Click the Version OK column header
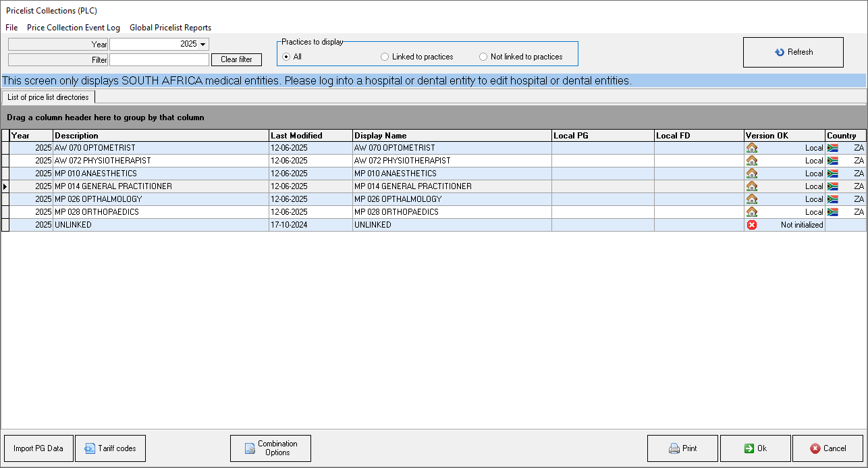The height and width of the screenshot is (468, 868). pyautogui.click(x=784, y=136)
